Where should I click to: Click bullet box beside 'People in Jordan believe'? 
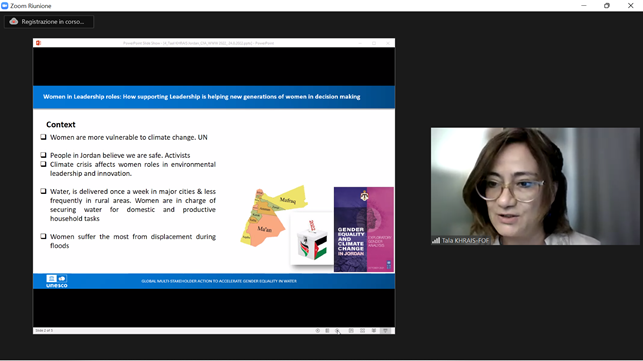pyautogui.click(x=43, y=155)
